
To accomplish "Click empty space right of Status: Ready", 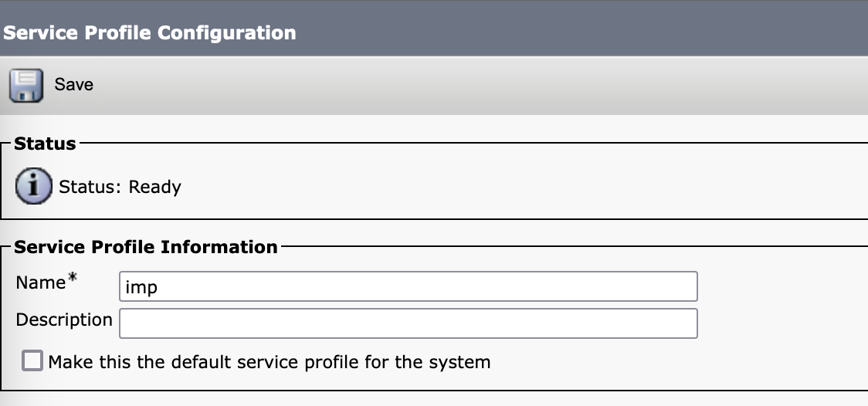I will point(502,188).
